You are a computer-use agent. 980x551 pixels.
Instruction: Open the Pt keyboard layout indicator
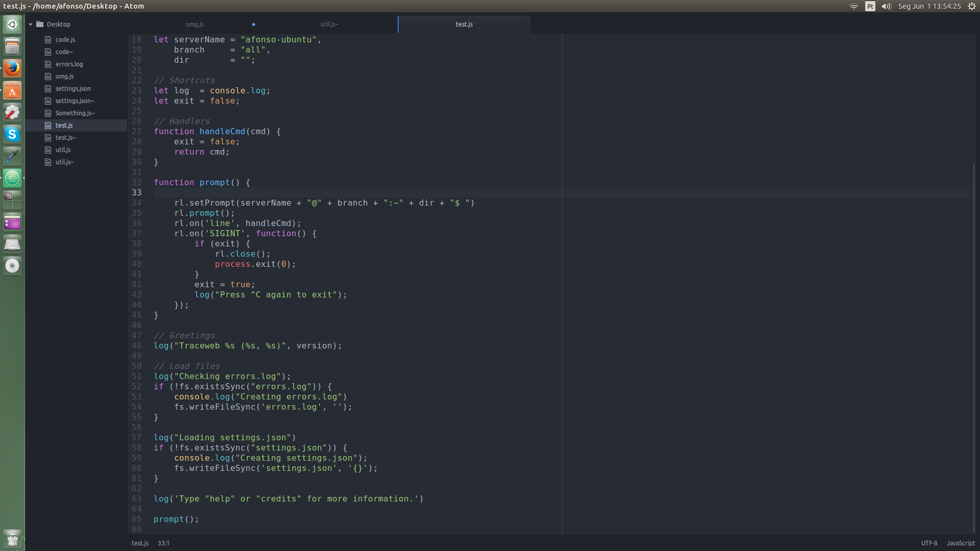pos(870,6)
